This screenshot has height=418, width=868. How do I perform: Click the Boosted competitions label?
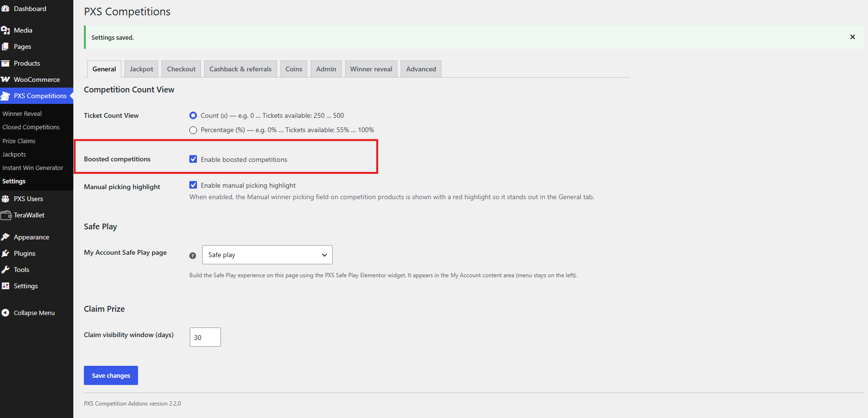pyautogui.click(x=117, y=159)
